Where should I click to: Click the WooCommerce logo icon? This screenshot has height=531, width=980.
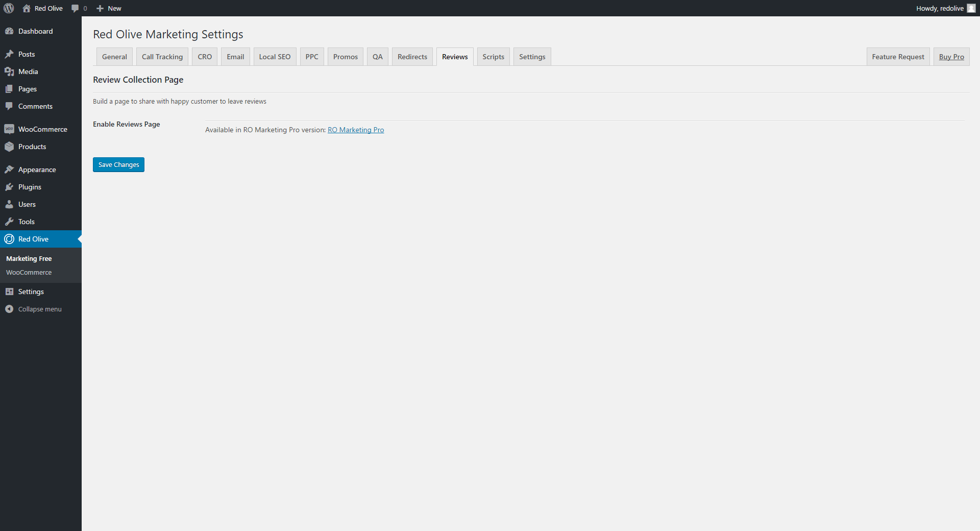pyautogui.click(x=9, y=129)
